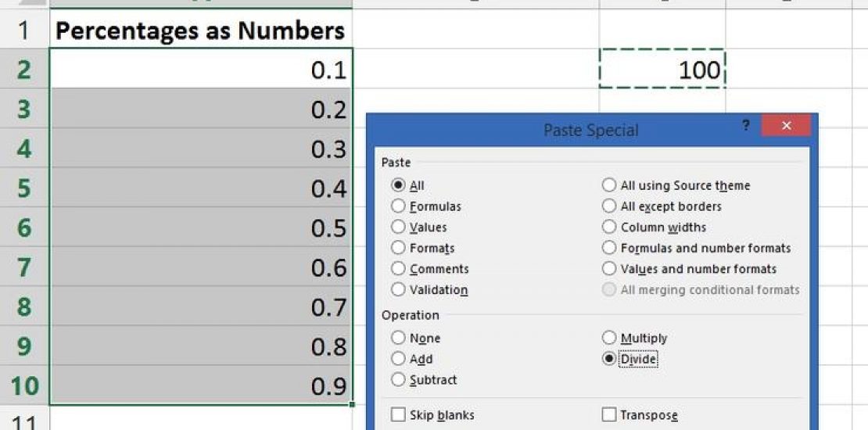Choose the Values radio button
868x430 pixels.
click(x=399, y=228)
